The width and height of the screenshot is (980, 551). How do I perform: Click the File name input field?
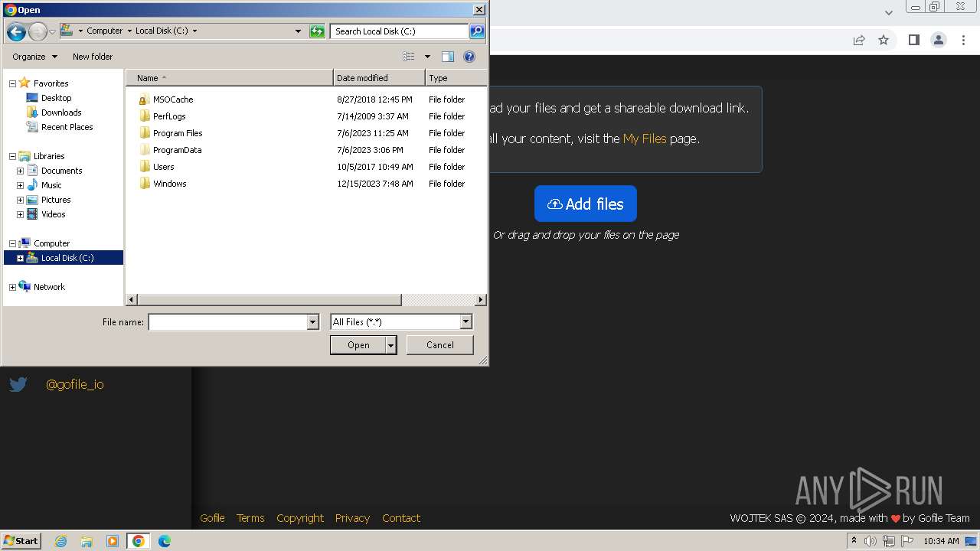coord(227,322)
